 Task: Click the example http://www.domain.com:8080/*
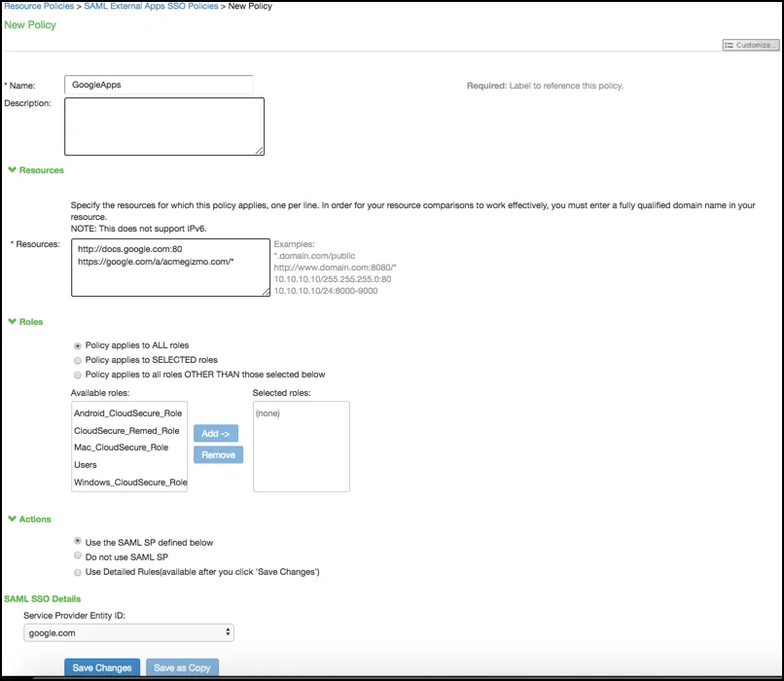[335, 268]
